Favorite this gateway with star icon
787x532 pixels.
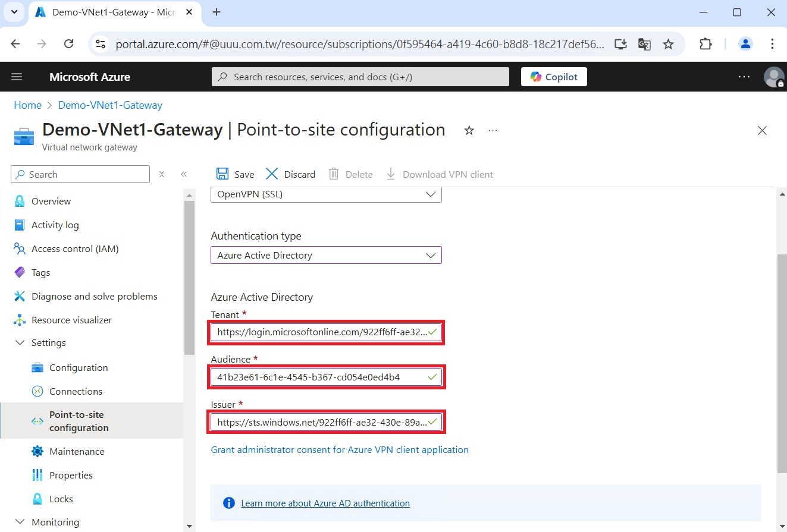(469, 131)
